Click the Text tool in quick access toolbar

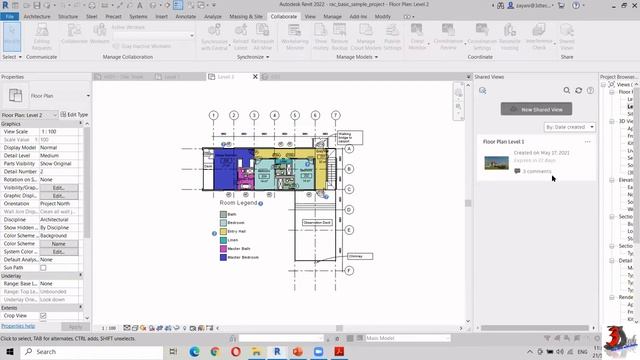pyautogui.click(x=140, y=5)
